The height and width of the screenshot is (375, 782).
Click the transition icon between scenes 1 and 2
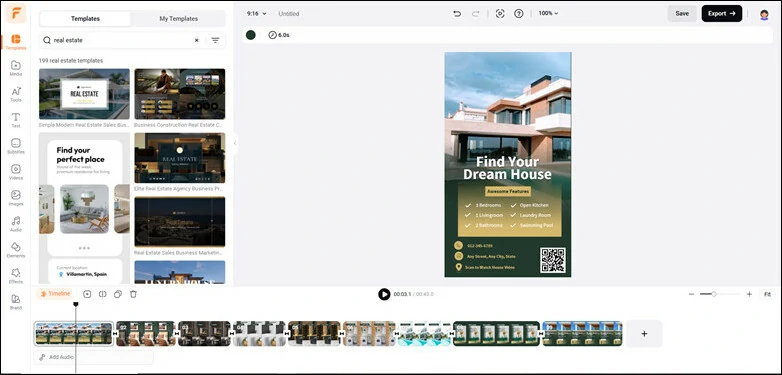[x=115, y=334]
